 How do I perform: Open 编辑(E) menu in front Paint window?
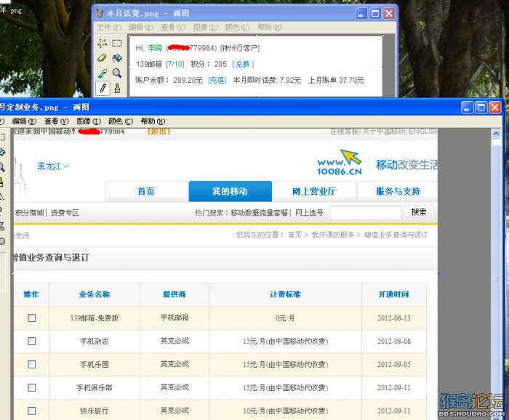point(24,121)
